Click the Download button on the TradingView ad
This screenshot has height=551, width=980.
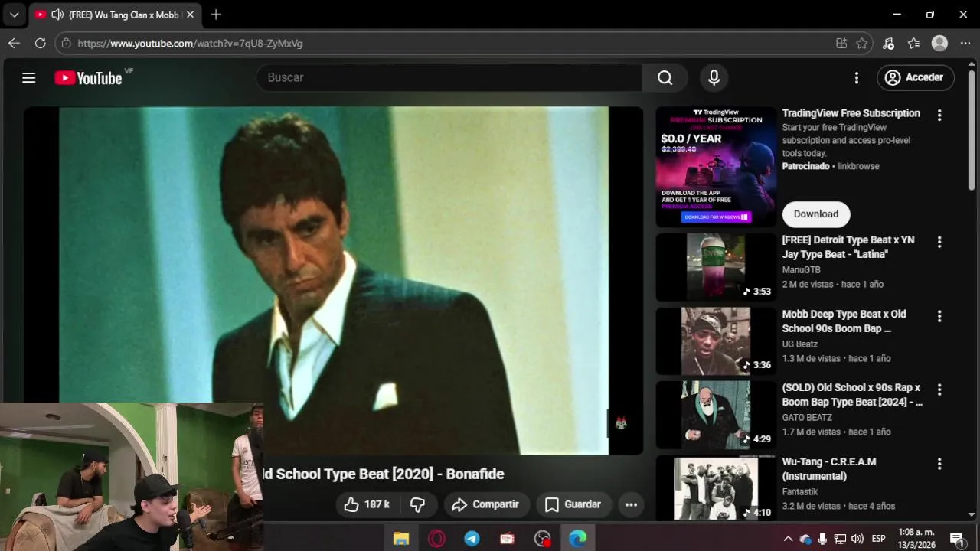816,214
